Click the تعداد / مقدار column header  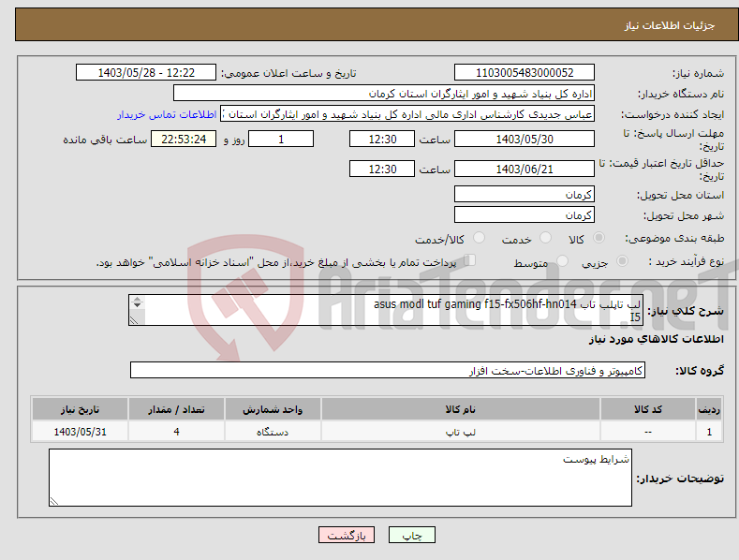(176, 409)
